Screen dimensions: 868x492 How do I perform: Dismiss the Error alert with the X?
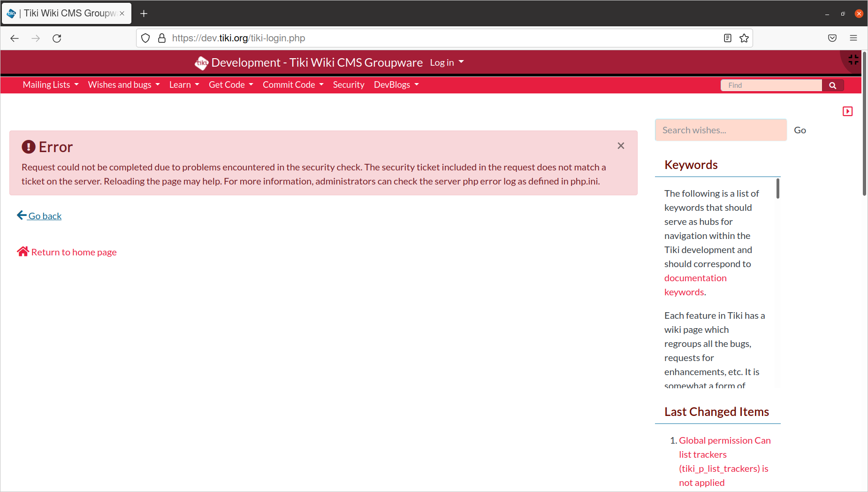(x=621, y=146)
